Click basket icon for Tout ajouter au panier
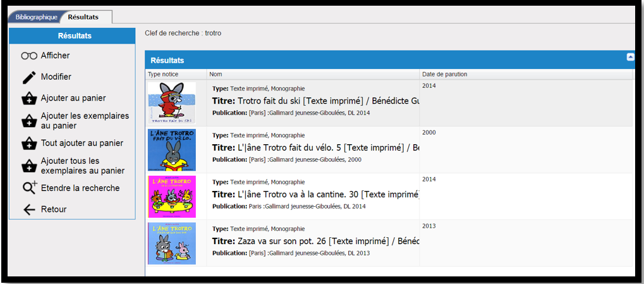The height and width of the screenshot is (284, 644). click(x=29, y=144)
